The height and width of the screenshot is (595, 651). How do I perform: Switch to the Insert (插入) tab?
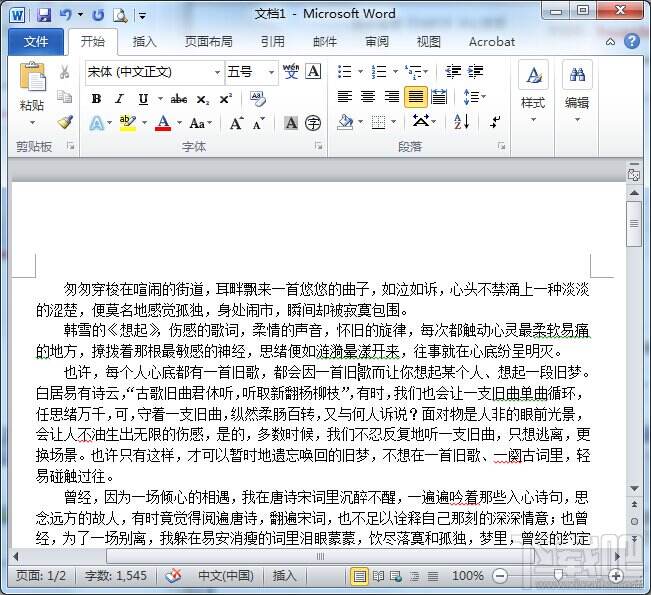(x=144, y=42)
